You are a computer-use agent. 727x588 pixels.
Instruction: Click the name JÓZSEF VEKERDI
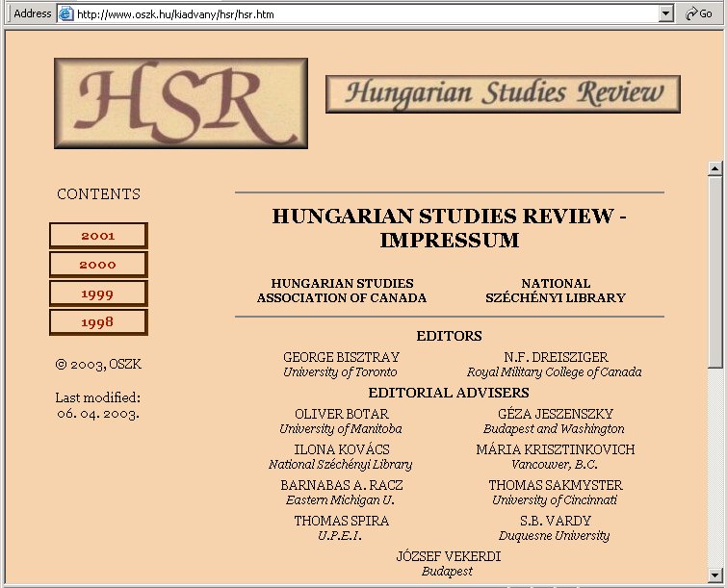pos(449,556)
